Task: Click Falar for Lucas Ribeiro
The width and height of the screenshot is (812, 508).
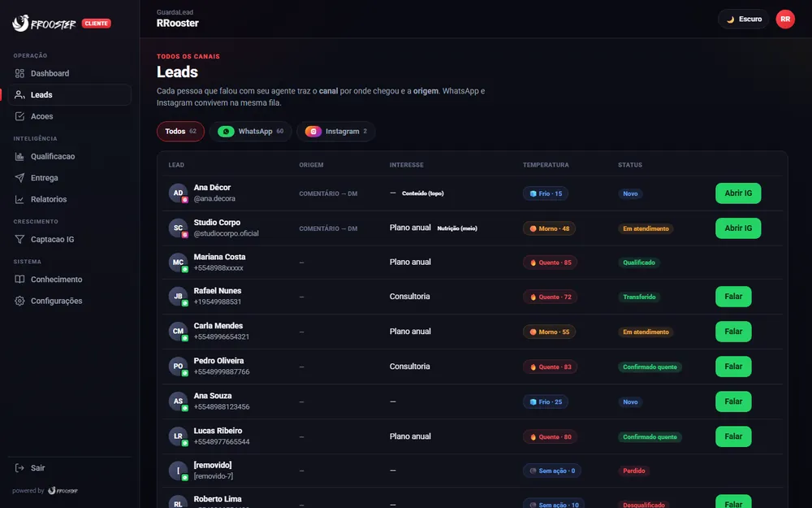Action: pos(733,436)
